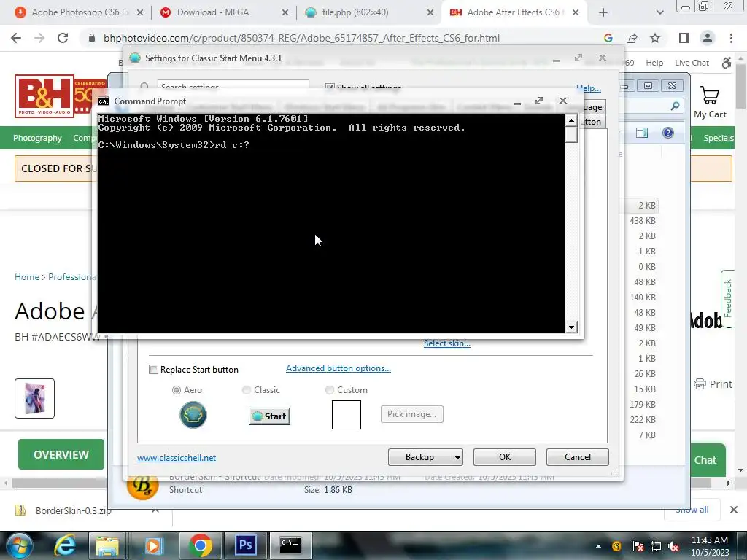Screen dimensions: 747x560
Task: Open Windows Explorer taskbar icon
Action: pos(107,545)
